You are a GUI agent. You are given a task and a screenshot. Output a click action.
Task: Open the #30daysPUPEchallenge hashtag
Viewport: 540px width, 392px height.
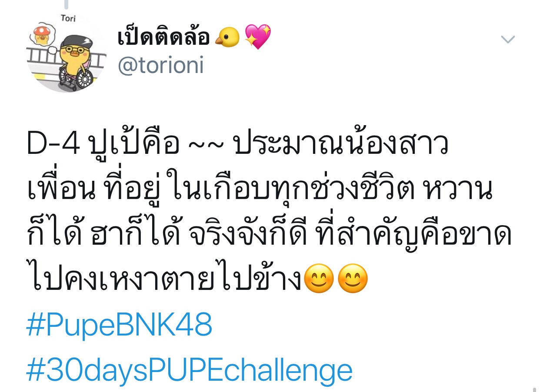[x=190, y=370]
